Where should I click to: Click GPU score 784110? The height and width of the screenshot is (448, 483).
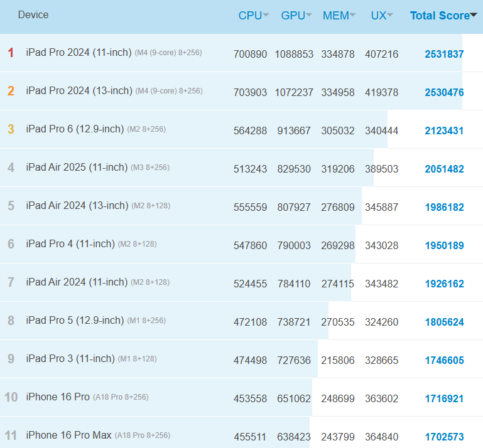(294, 284)
